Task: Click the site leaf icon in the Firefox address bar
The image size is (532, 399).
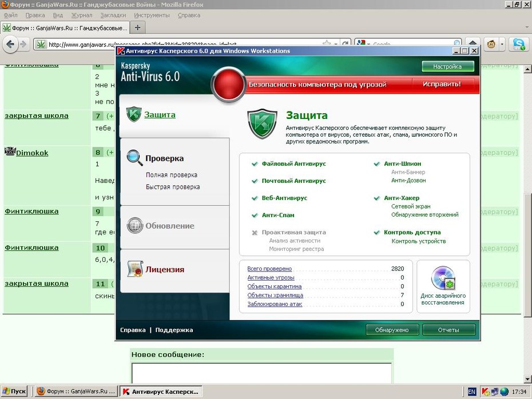Action: click(41, 44)
